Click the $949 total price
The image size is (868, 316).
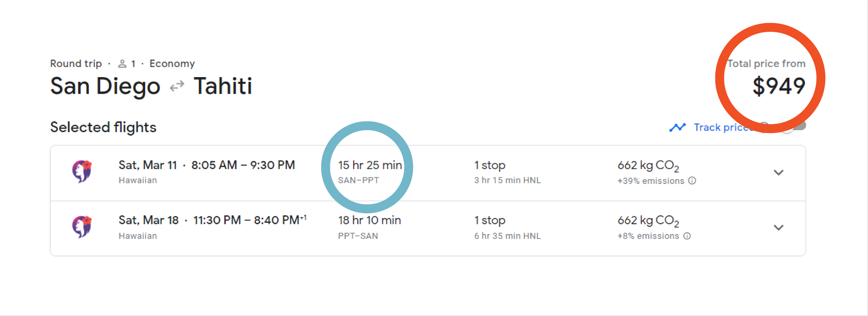pyautogui.click(x=778, y=86)
